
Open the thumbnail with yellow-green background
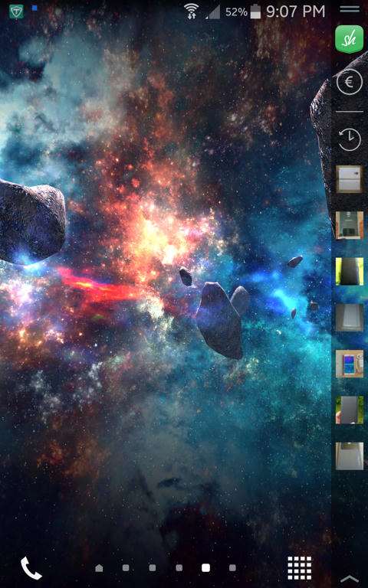[350, 271]
